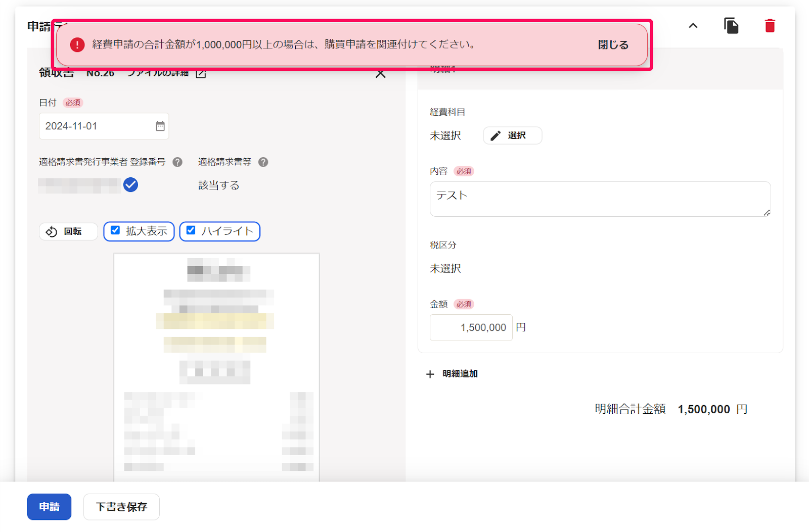
Task: Click the 未選択 value under 税区分
Action: [x=445, y=269]
